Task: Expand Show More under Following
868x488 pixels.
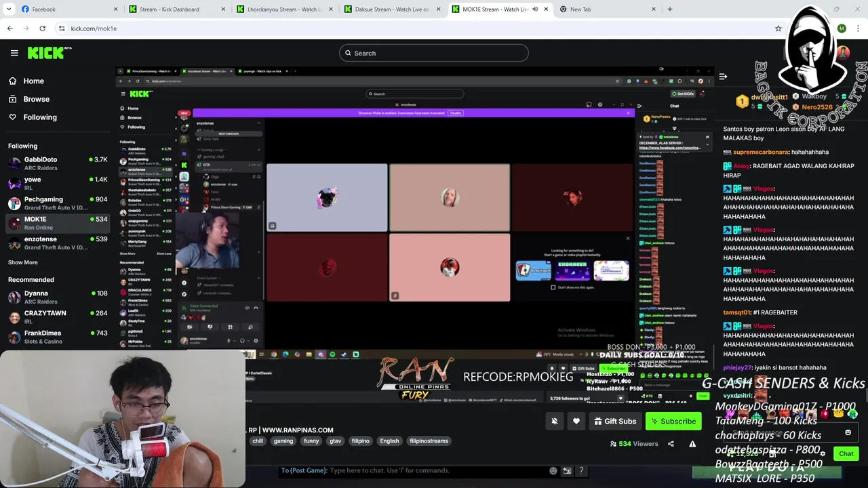Action: (23, 262)
